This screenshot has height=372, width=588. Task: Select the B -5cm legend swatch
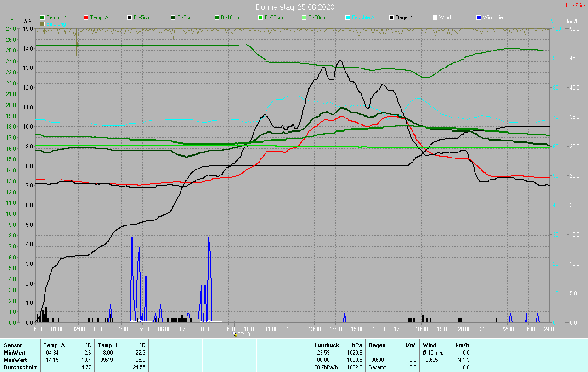pyautogui.click(x=174, y=17)
